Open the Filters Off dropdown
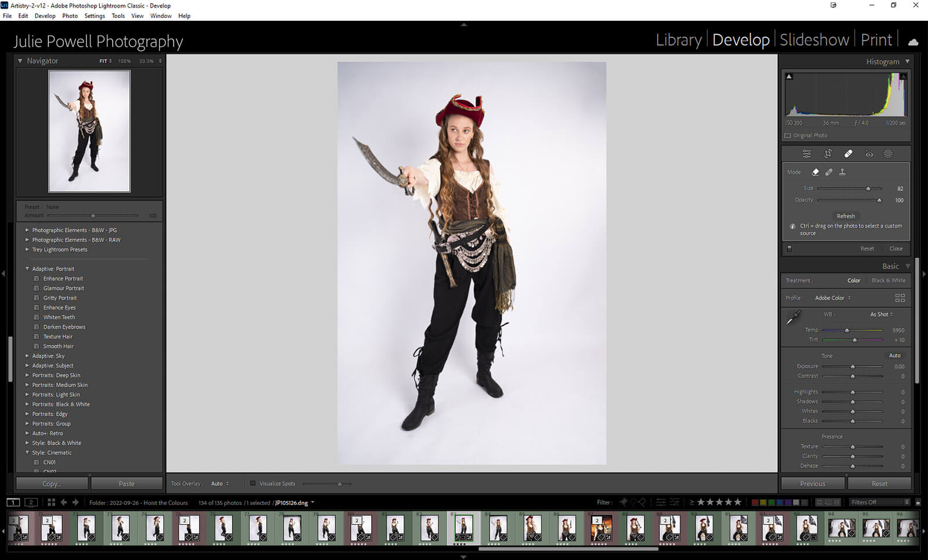 [879, 503]
